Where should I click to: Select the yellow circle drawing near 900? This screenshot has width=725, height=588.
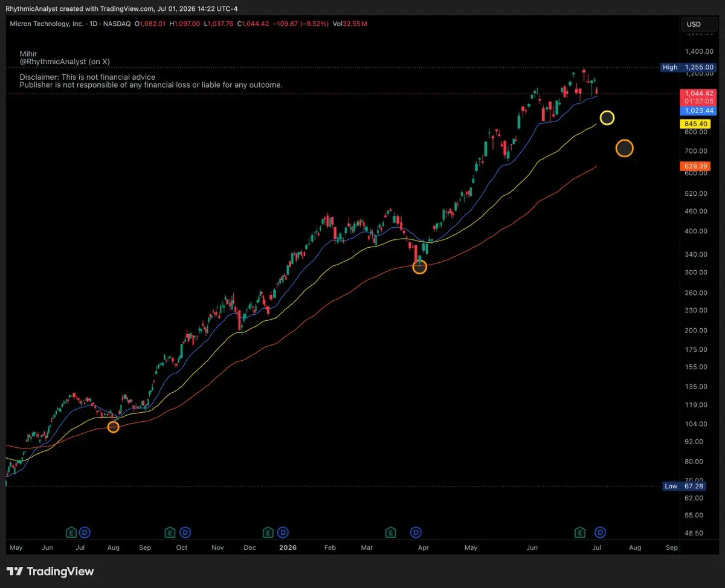point(607,118)
